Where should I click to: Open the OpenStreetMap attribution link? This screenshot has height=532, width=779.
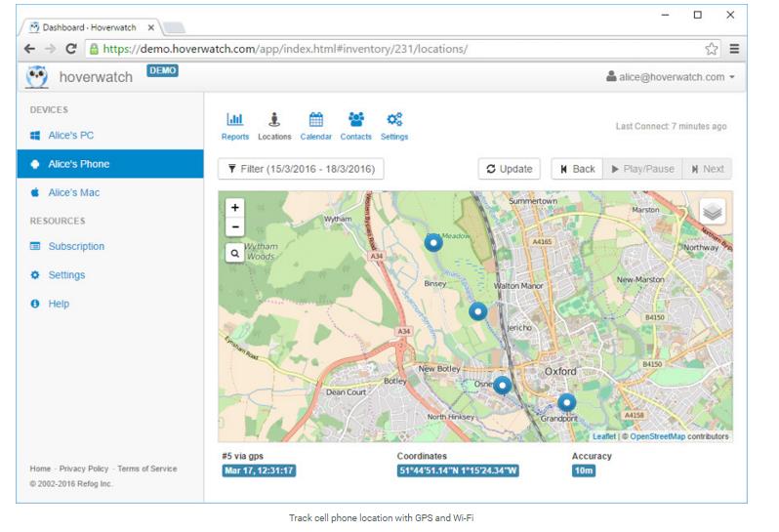[x=657, y=436]
